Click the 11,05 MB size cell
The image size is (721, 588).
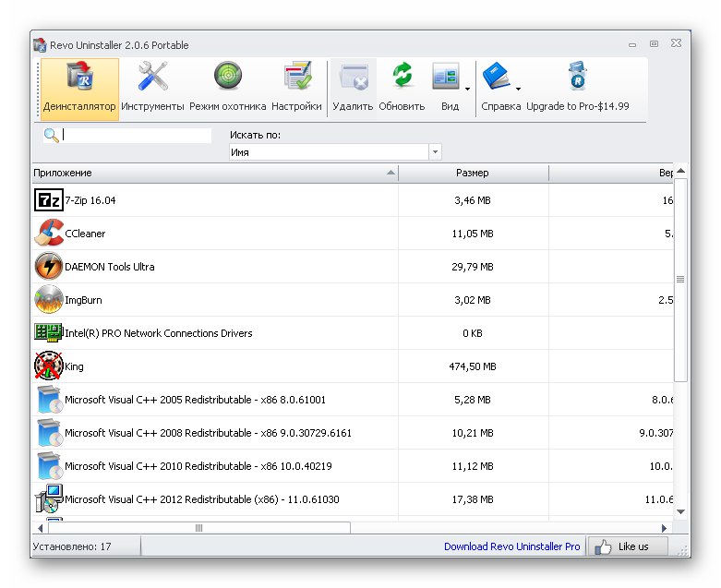[473, 234]
